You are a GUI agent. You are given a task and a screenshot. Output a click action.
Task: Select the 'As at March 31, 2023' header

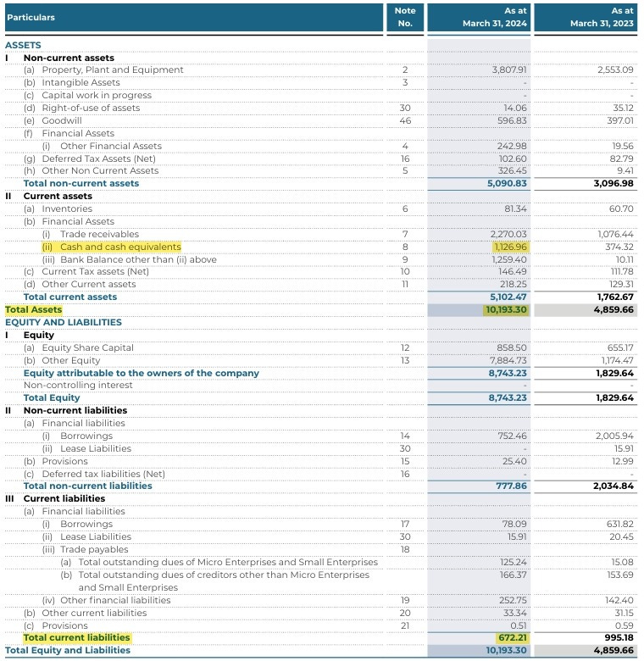pyautogui.click(x=586, y=17)
